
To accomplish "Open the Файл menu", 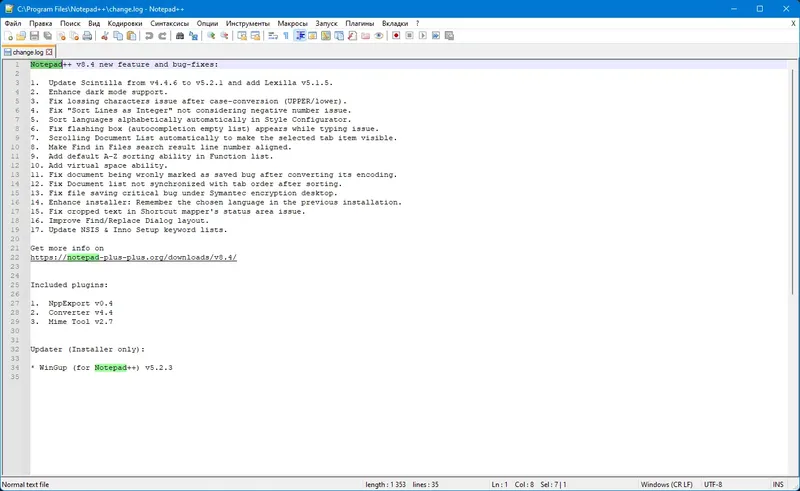I will coord(13,23).
